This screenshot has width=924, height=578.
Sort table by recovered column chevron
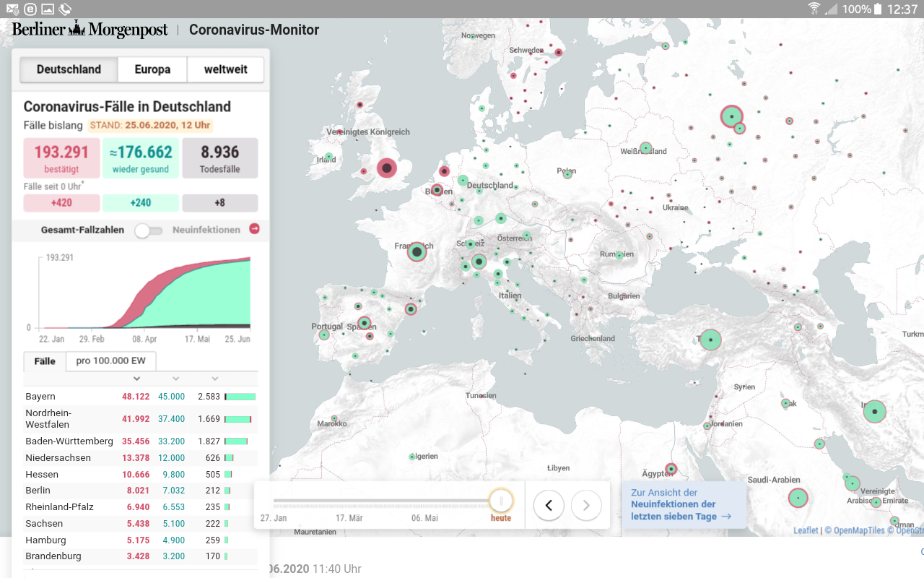click(x=175, y=379)
